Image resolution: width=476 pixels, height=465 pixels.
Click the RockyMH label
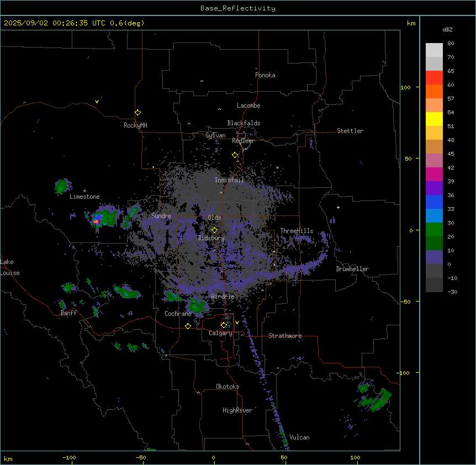pos(135,125)
